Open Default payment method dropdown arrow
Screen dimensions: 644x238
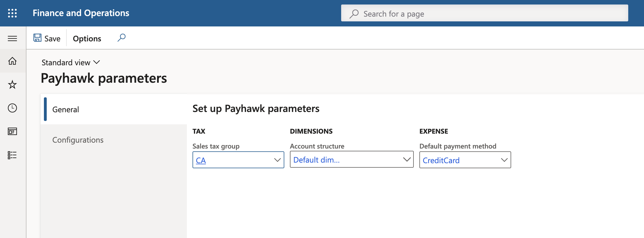(x=504, y=160)
